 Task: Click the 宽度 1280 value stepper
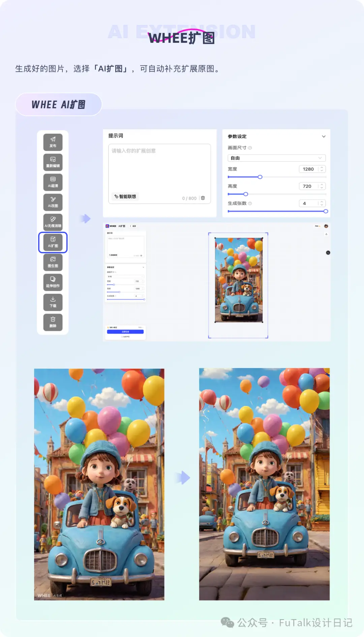[x=312, y=169]
